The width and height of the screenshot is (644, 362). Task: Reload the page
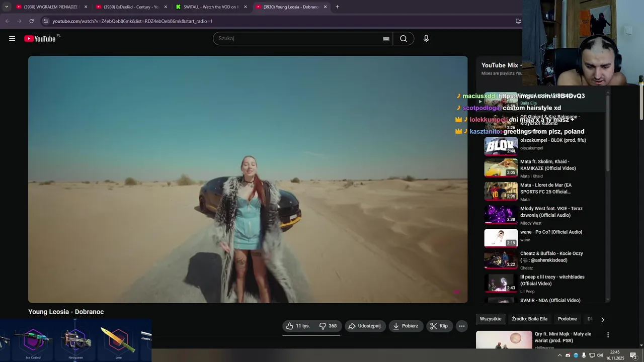(31, 21)
